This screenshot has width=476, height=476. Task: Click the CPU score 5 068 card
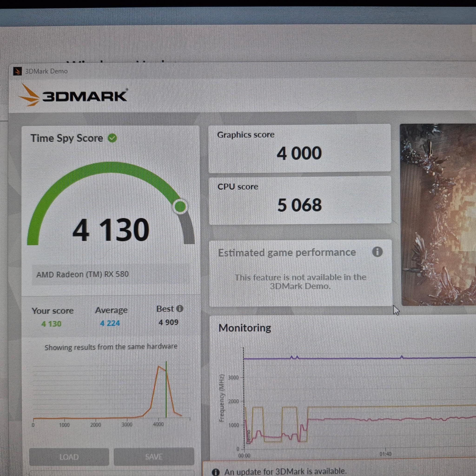coord(300,200)
